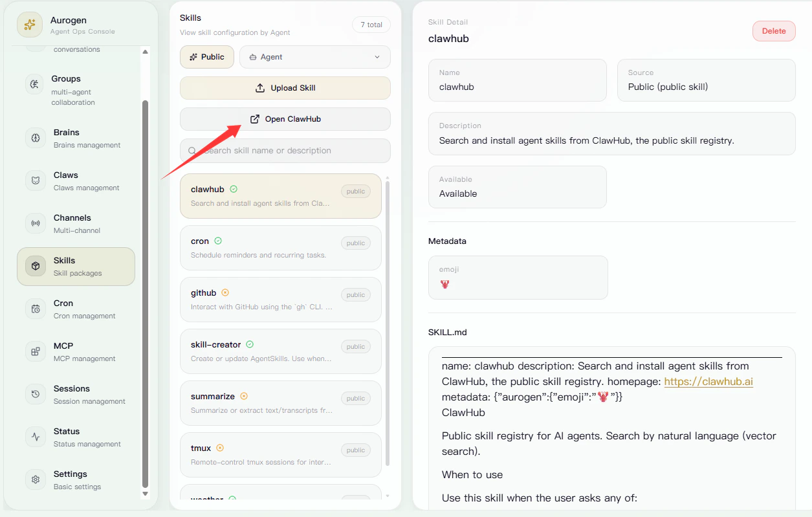Open Channels multi-channel page
The image size is (812, 517).
(x=76, y=223)
